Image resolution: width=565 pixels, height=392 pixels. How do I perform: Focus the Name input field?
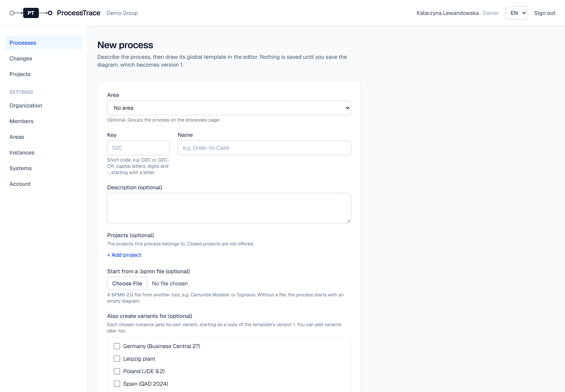click(x=264, y=148)
